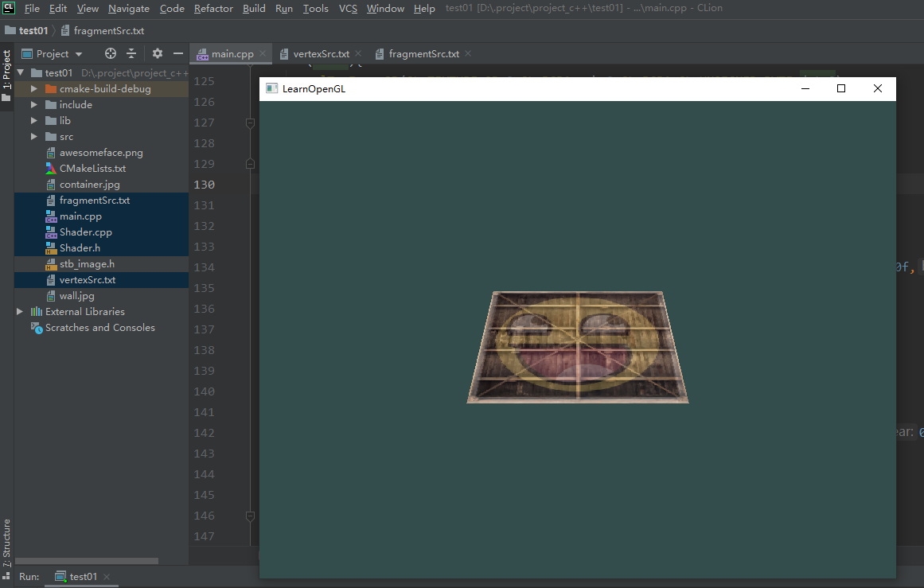Screen dimensions: 924x588
Task: Close the vertexSrc.txt editor tab
Action: (358, 53)
